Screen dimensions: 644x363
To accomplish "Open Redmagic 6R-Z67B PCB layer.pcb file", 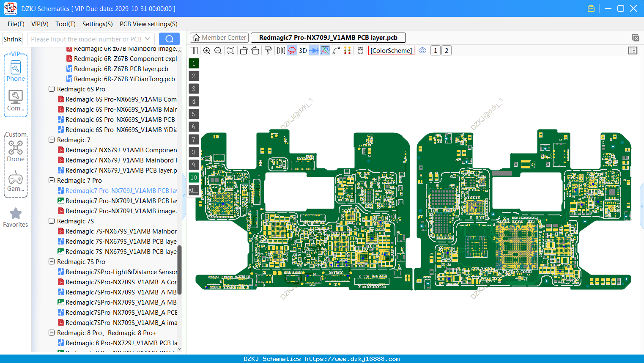I will coord(117,69).
